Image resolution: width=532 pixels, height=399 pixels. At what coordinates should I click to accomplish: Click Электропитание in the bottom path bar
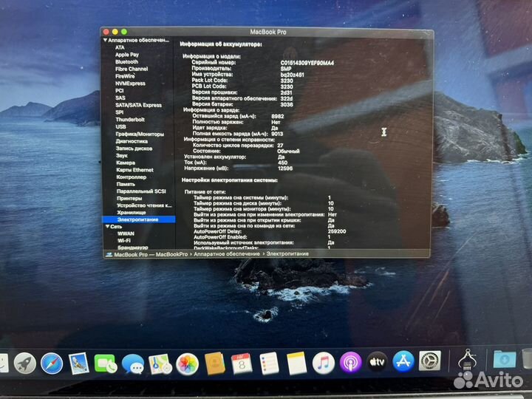click(287, 253)
